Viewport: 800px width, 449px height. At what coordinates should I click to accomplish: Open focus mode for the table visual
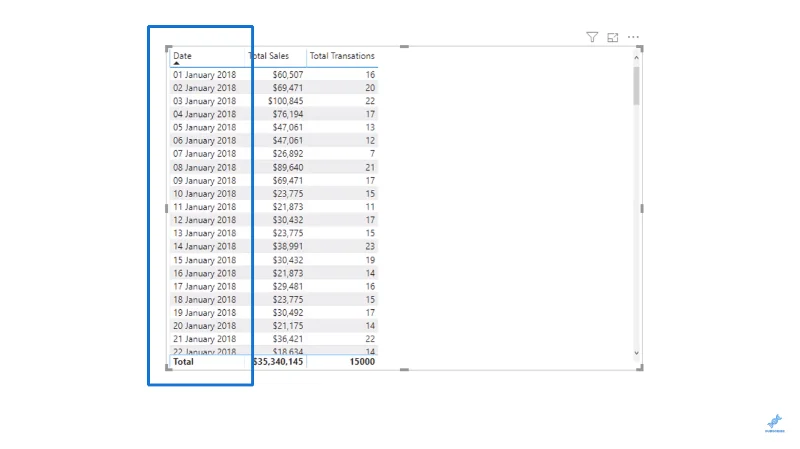tap(613, 37)
